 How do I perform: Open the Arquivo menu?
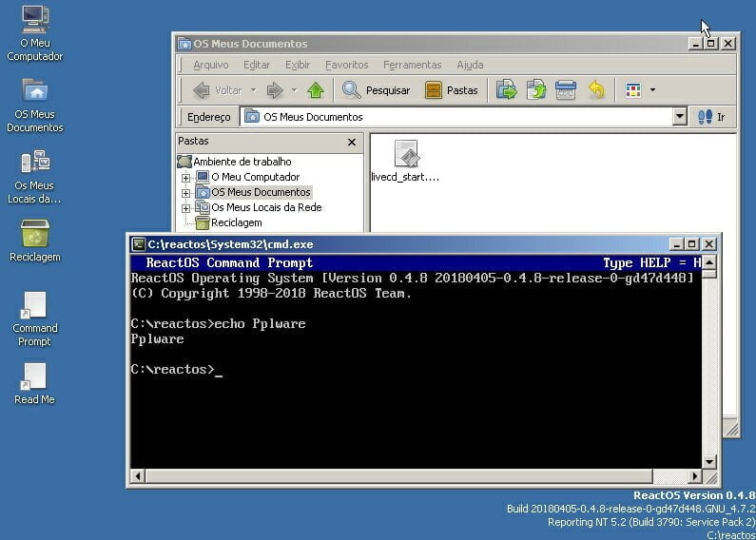pos(211,65)
